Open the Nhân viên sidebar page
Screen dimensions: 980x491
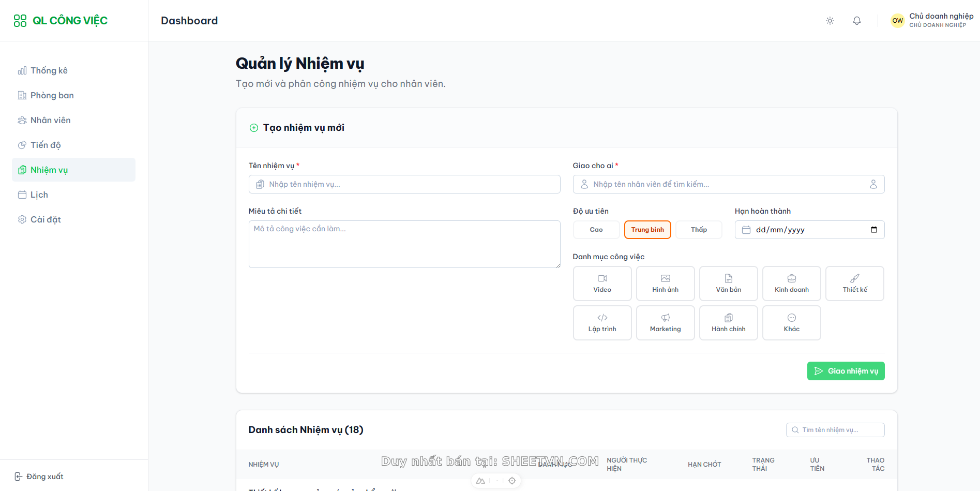[50, 120]
